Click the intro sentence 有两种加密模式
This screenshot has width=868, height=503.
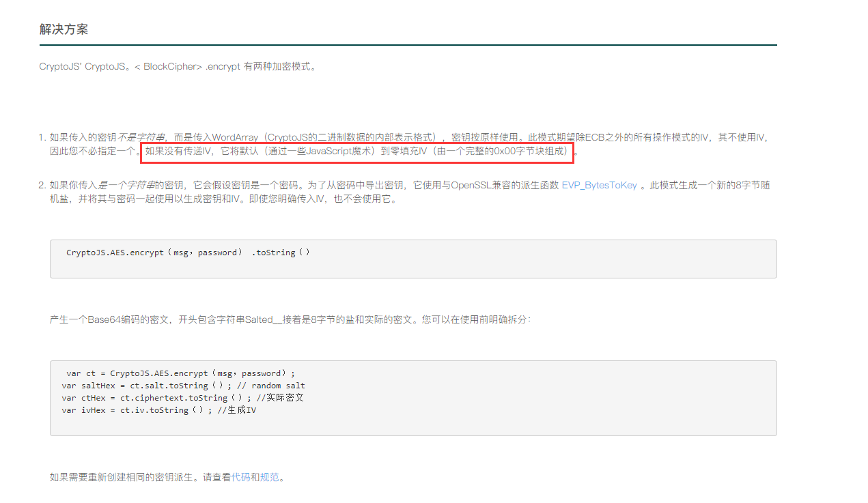pyautogui.click(x=179, y=66)
